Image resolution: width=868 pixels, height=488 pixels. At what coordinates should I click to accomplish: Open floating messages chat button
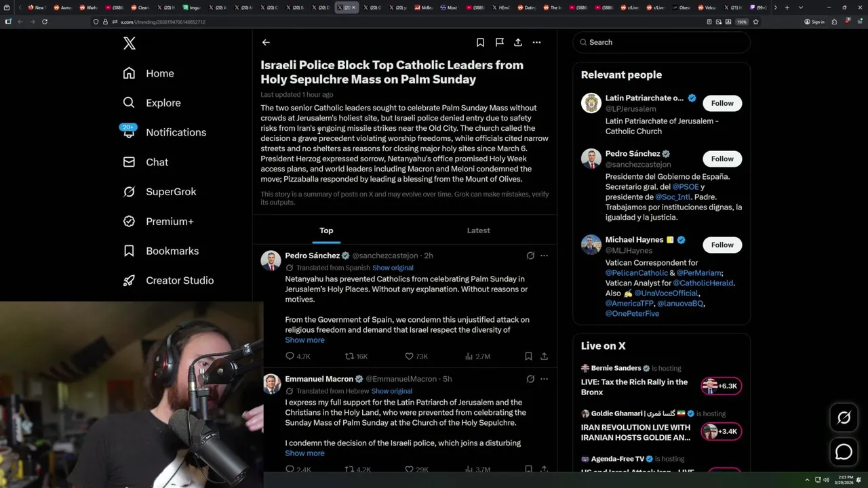[844, 451]
